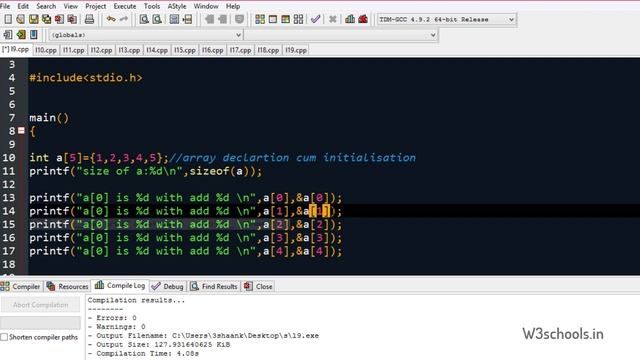Open Find with the magnifier icon
Viewport: 640px width, 360px height.
click(144, 19)
